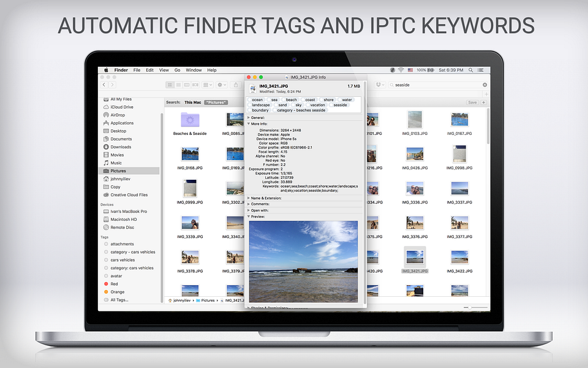Click the ocean tag in Info window
Viewport: 588px width, 368px height.
pyautogui.click(x=256, y=100)
